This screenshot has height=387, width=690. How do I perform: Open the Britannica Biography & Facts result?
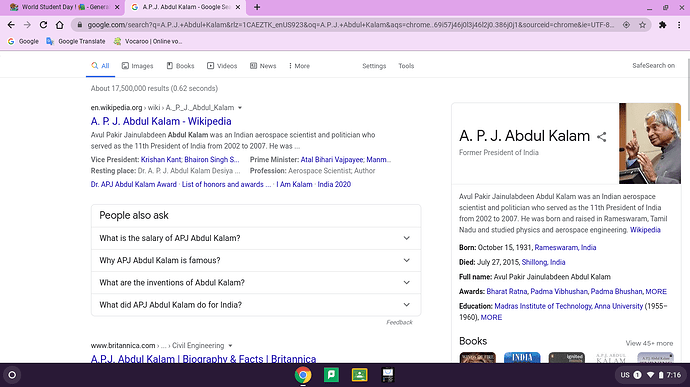tap(203, 359)
